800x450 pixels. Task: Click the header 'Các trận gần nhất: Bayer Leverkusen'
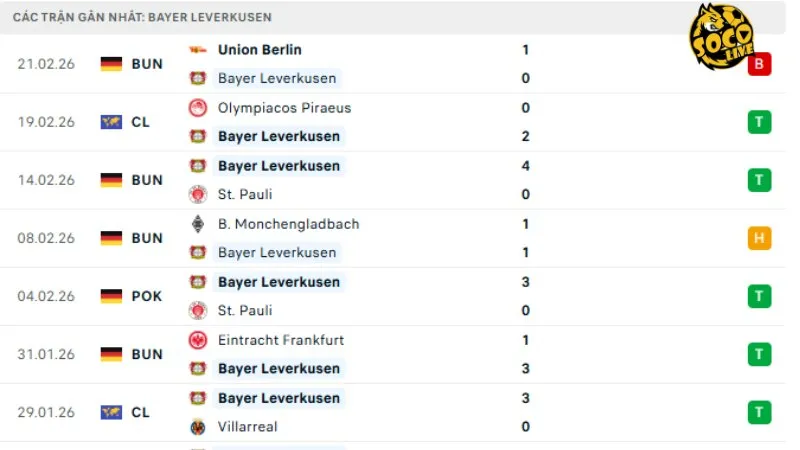pyautogui.click(x=142, y=17)
